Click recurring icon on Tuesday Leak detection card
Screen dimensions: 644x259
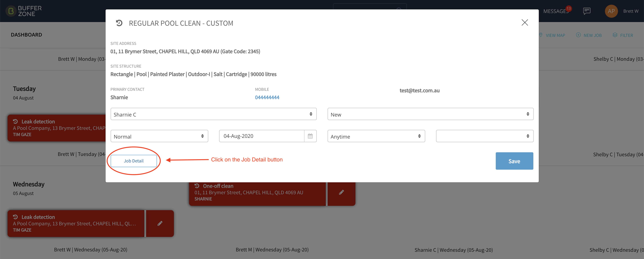16,121
